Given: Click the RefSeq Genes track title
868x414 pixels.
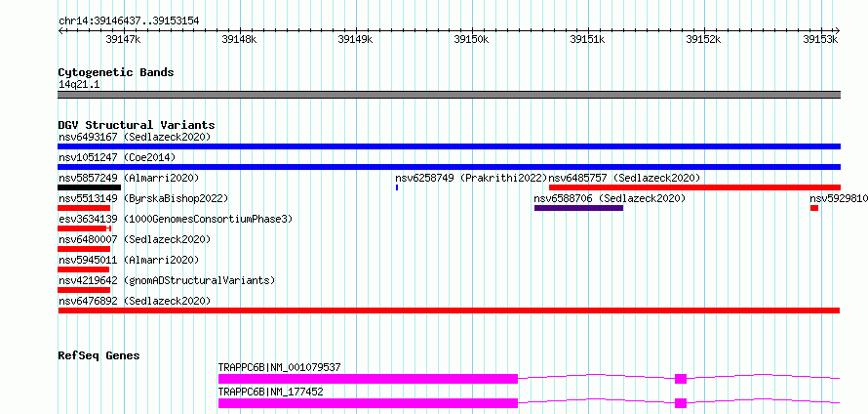Looking at the screenshot, I should click(99, 355).
